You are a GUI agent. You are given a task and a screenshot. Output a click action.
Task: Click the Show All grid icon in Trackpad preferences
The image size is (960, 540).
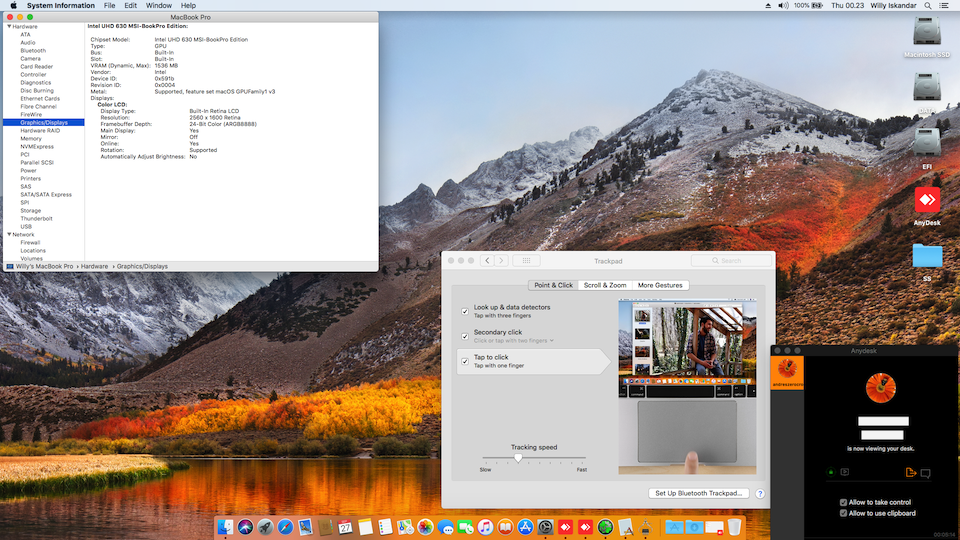click(525, 260)
